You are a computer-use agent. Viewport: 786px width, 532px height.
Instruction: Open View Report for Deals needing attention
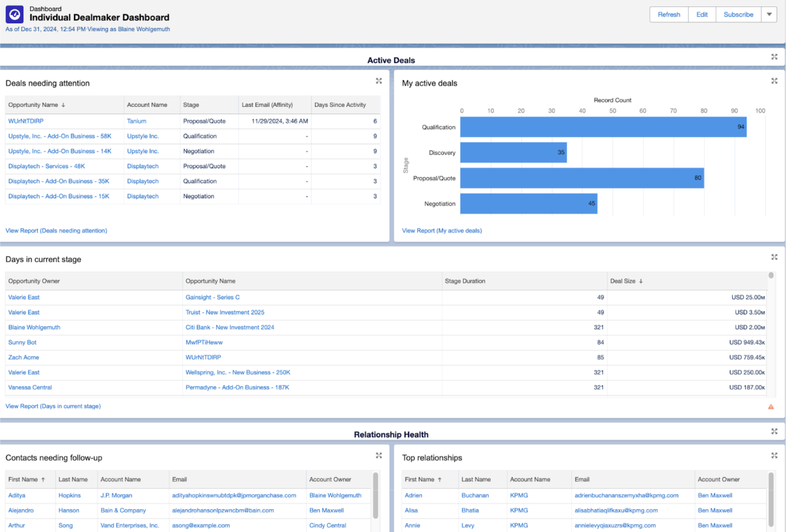[55, 230]
